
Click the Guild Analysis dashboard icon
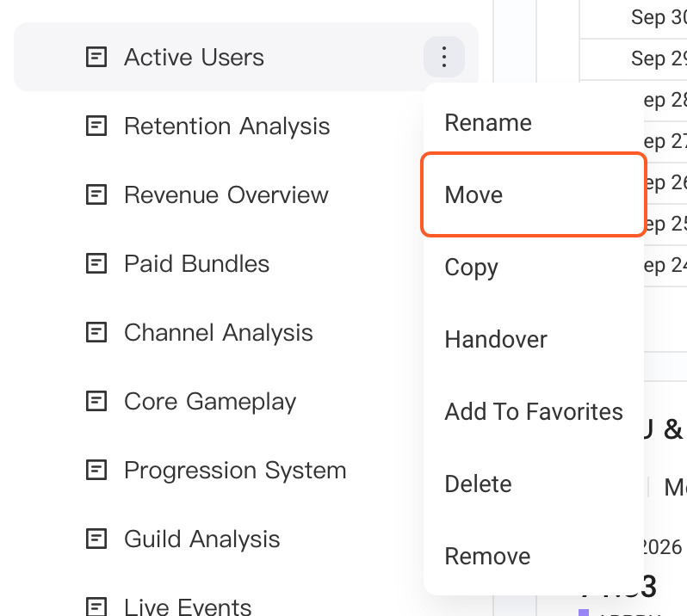click(96, 539)
